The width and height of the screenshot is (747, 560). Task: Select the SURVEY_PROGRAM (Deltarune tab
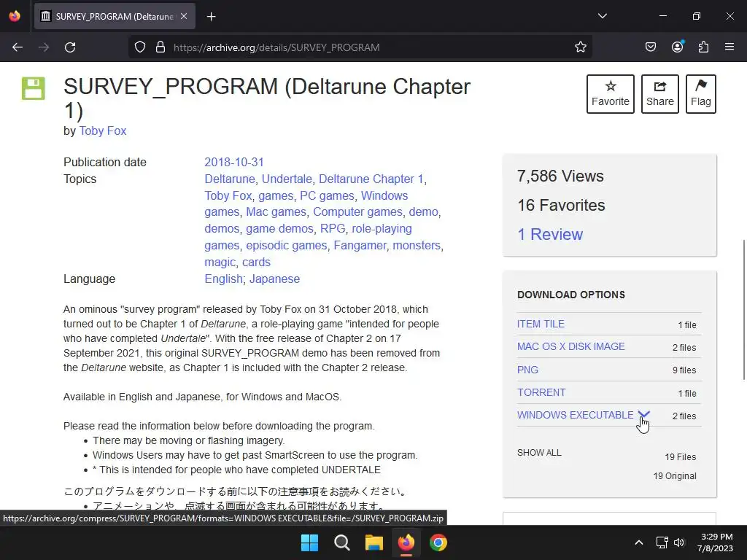[115, 16]
